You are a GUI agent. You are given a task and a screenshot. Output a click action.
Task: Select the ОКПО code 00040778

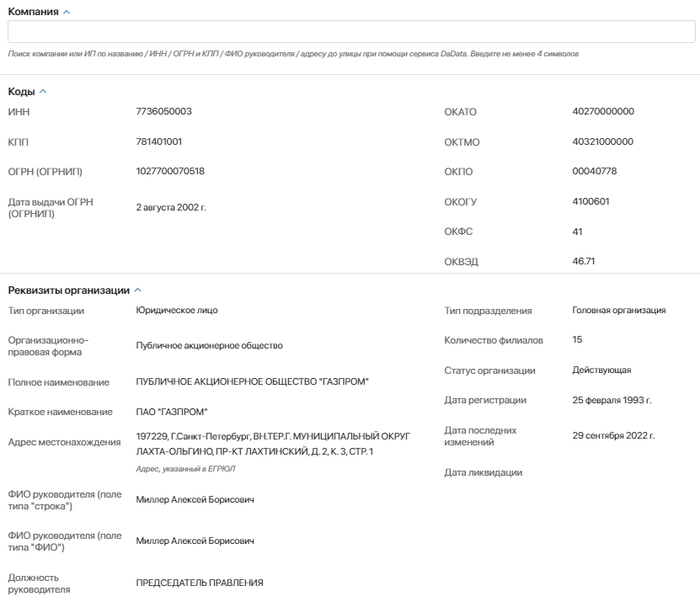595,171
